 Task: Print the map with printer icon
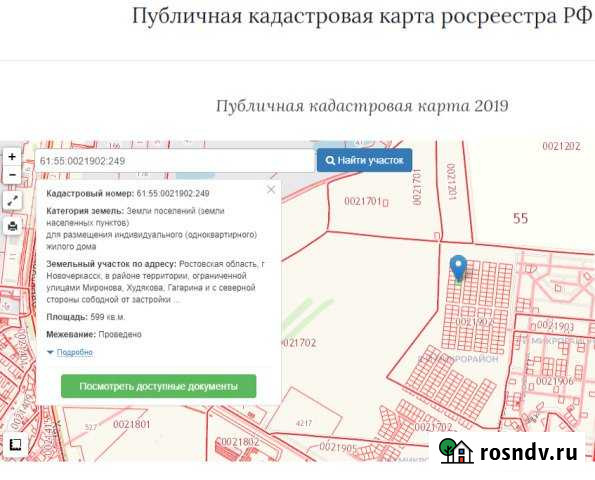tap(13, 226)
